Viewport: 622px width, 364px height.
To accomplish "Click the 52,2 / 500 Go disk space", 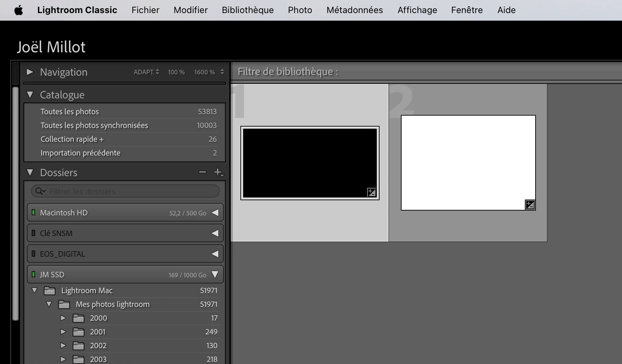I will coord(188,213).
